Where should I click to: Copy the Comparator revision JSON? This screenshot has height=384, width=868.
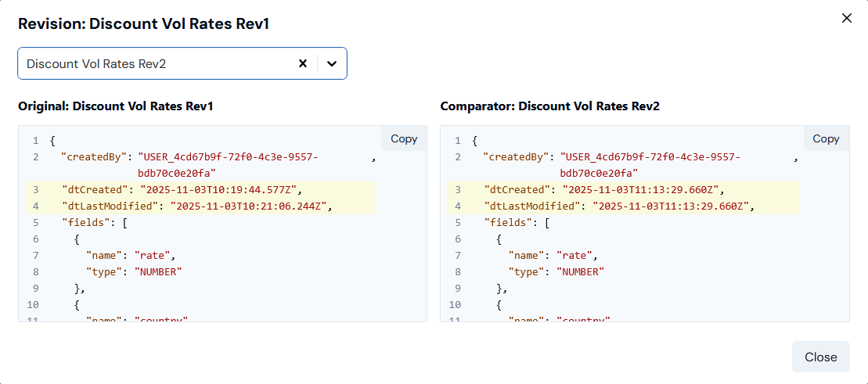click(826, 138)
